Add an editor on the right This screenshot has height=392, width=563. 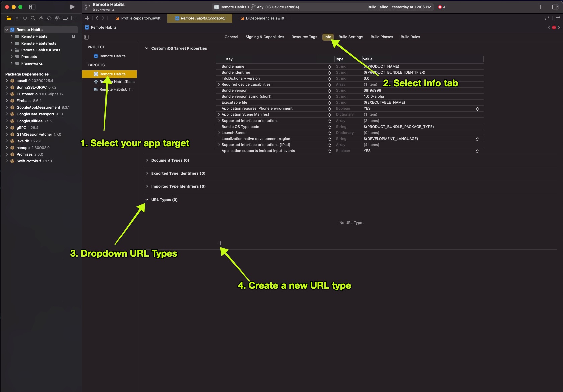coord(558,18)
